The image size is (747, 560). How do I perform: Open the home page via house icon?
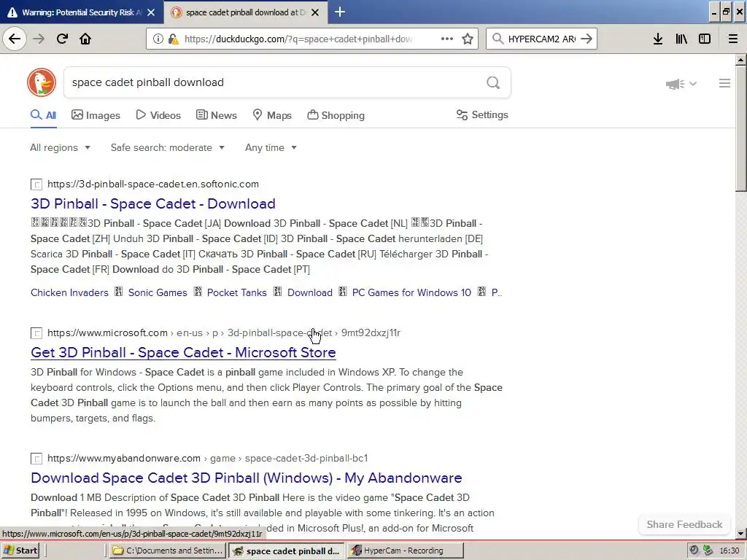click(85, 39)
